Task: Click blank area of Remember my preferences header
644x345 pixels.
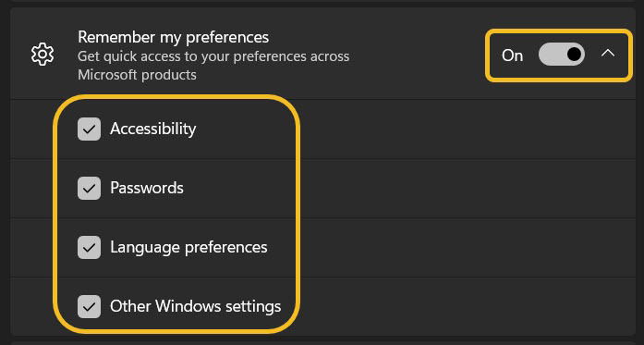Action: click(x=415, y=55)
